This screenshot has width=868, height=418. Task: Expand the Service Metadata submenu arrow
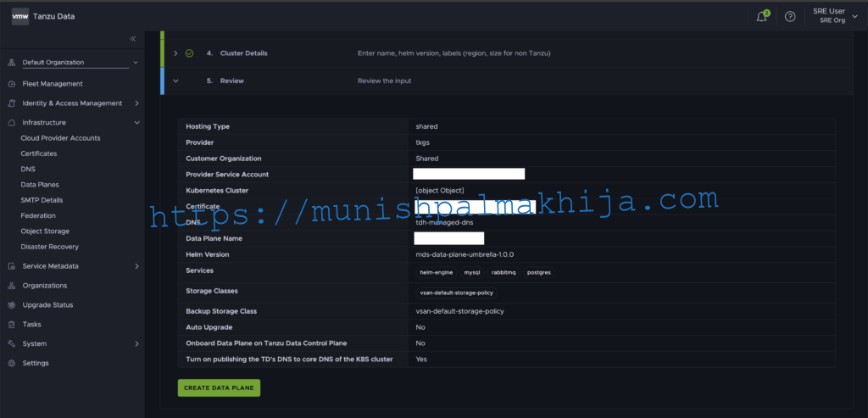click(x=136, y=266)
